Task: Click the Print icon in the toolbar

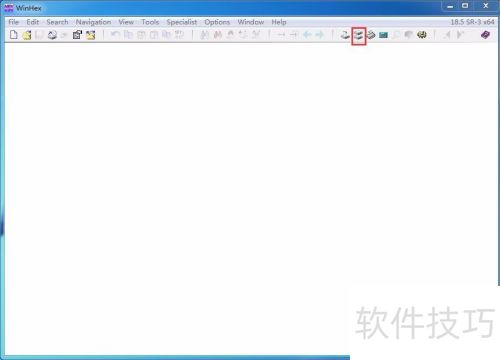Action: pyautogui.click(x=52, y=35)
